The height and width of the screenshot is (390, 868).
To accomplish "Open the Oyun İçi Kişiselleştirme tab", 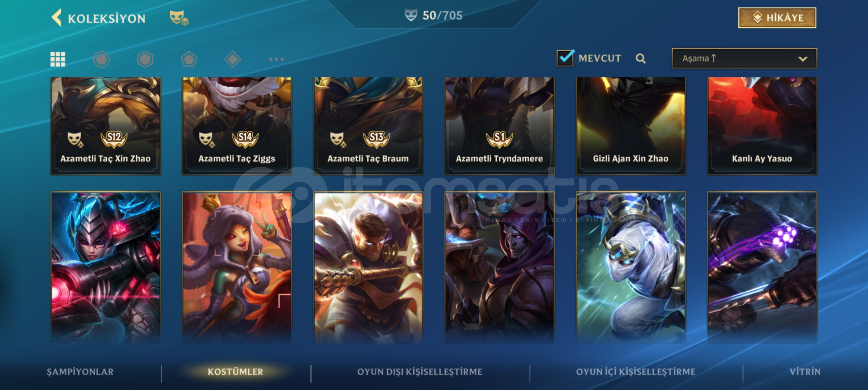I will pos(636,372).
